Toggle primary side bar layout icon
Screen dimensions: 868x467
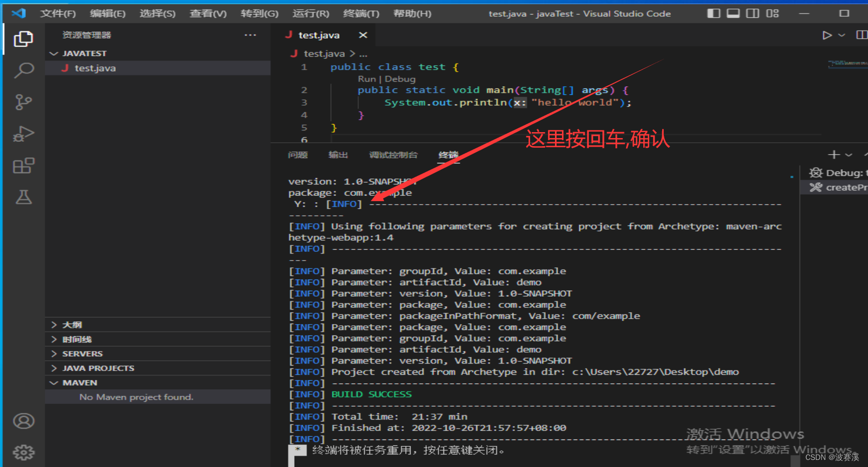click(x=713, y=13)
